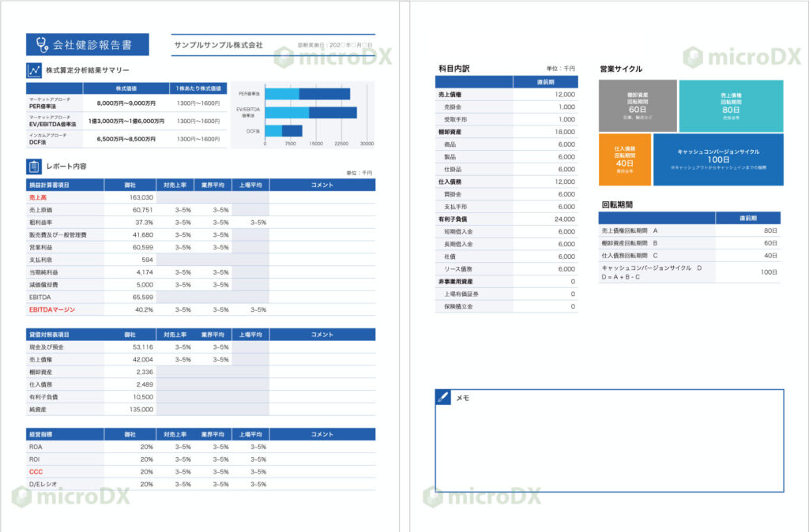Click the 損益計算書項目 table header
The height and width of the screenshot is (532, 809).
(65, 185)
